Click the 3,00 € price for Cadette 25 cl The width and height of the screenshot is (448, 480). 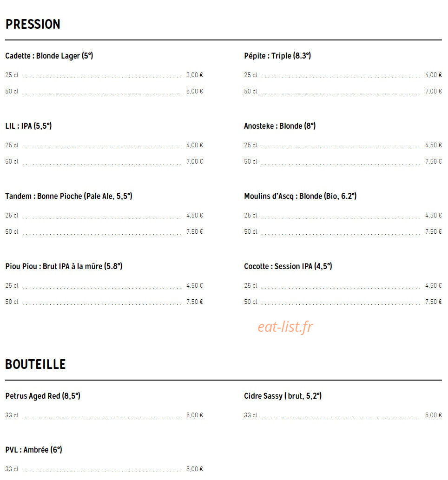[195, 75]
